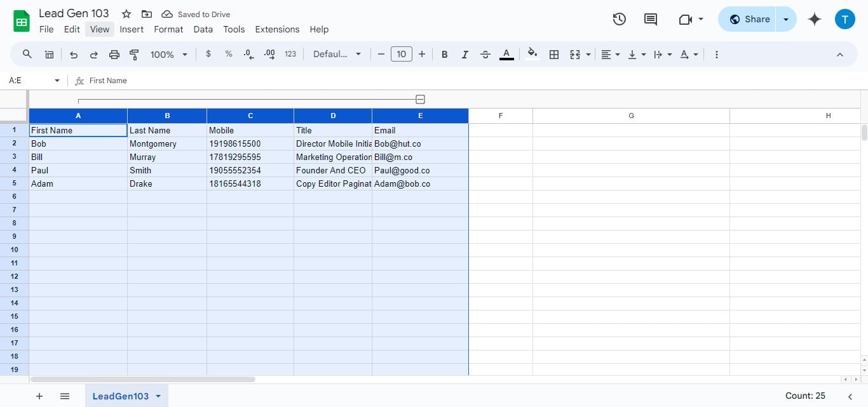Add a new sheet with plus button

click(x=39, y=396)
